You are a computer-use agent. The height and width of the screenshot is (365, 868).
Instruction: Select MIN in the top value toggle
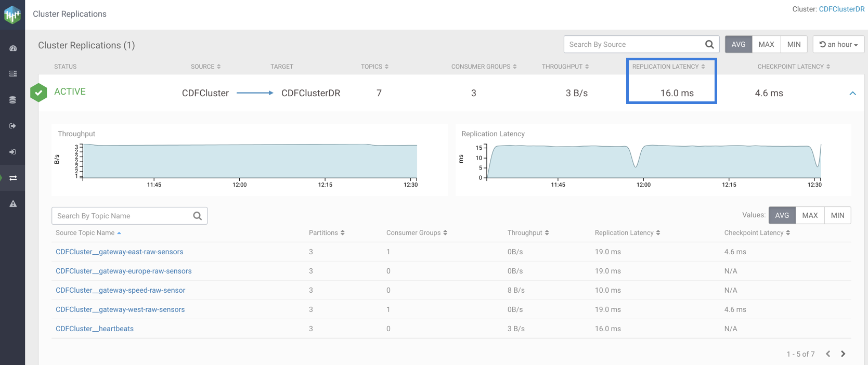[794, 45]
